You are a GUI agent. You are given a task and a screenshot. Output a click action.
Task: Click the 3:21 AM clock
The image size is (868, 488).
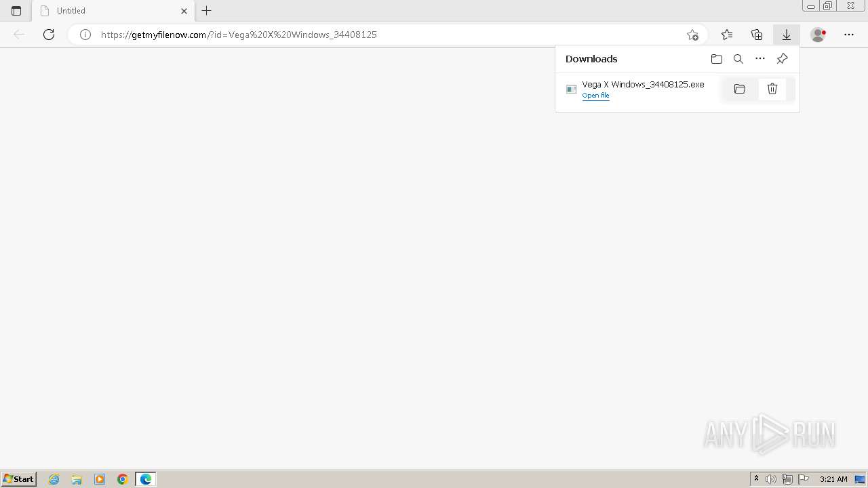click(x=833, y=479)
